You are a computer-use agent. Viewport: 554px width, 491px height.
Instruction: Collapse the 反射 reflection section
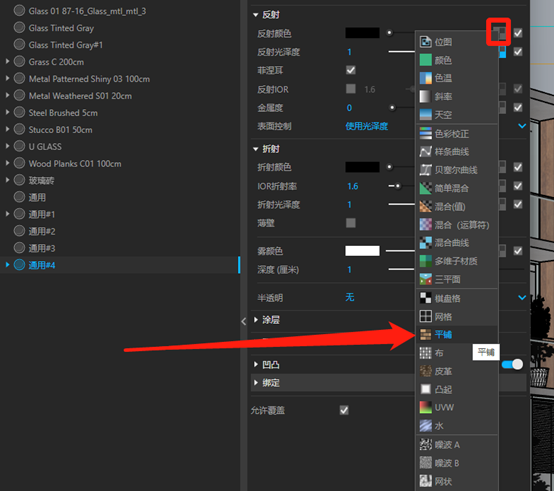[x=255, y=15]
